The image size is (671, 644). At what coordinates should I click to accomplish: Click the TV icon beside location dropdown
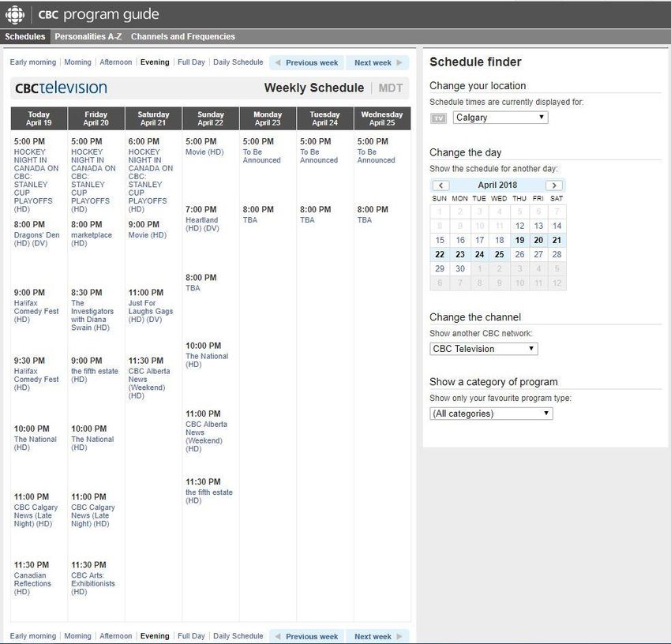[438, 118]
